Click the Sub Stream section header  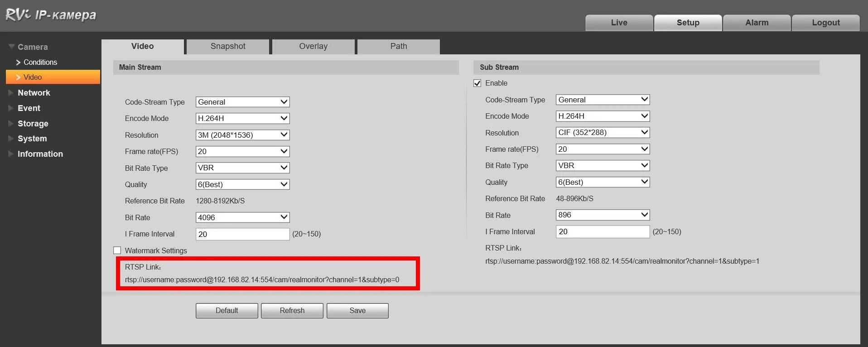(646, 67)
